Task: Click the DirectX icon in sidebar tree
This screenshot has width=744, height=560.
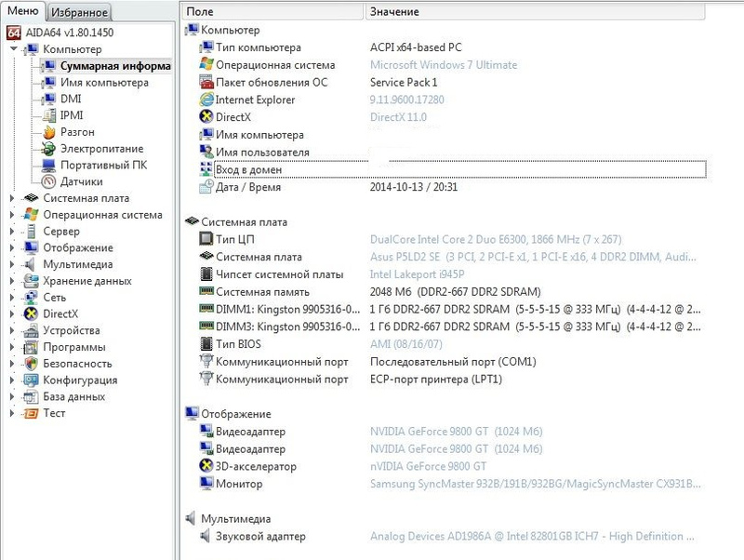Action: (32, 314)
